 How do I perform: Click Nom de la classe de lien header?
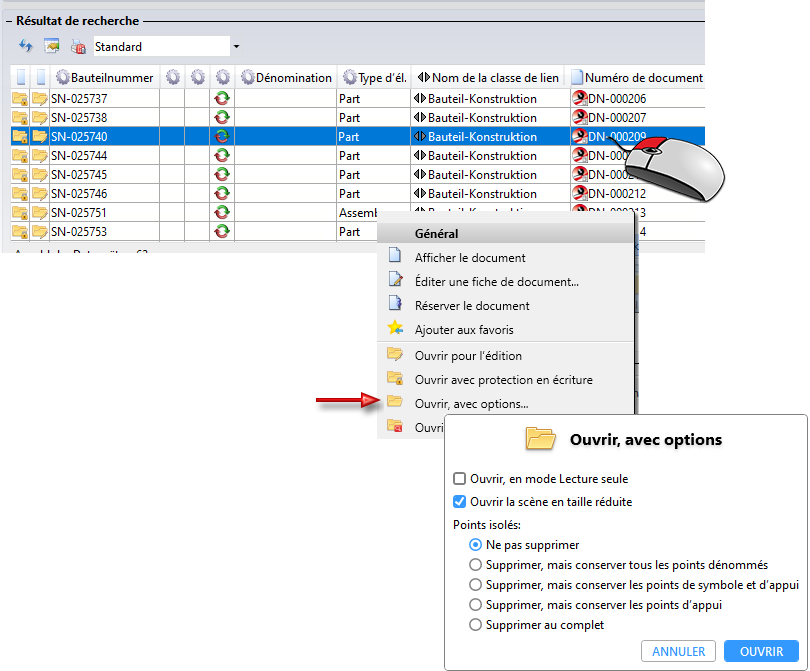[488, 77]
